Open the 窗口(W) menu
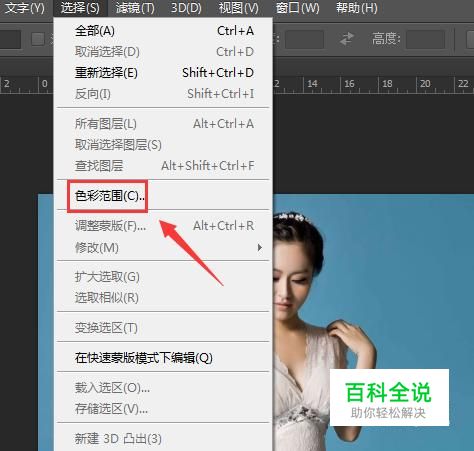 (x=297, y=7)
